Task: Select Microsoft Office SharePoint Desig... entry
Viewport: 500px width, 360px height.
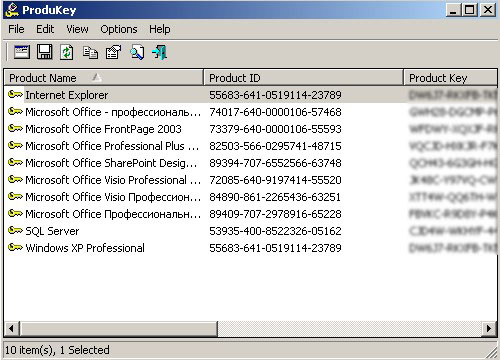Action: 251,163
